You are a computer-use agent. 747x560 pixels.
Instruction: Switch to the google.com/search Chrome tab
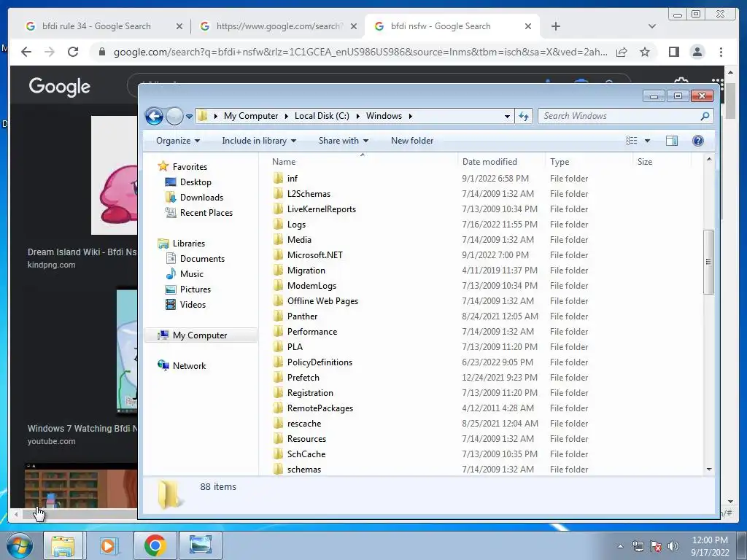click(x=278, y=26)
